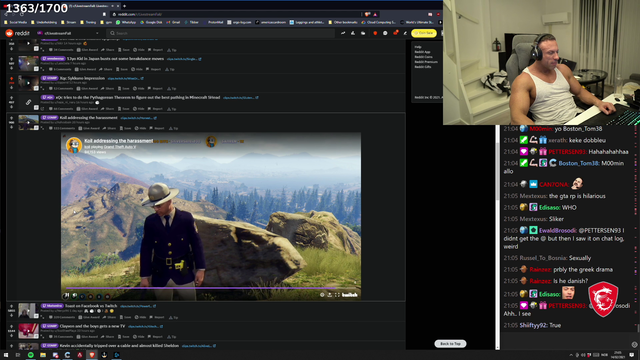Screen dimensions: 640x360
Task: Upvote the Cloysen and the boys post
Action: 11,326
